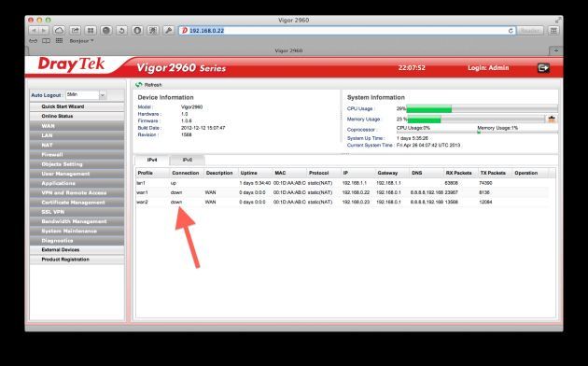Viewport: 588px width, 366px height.
Task: Open the Share toolbar button
Action: tap(75, 31)
